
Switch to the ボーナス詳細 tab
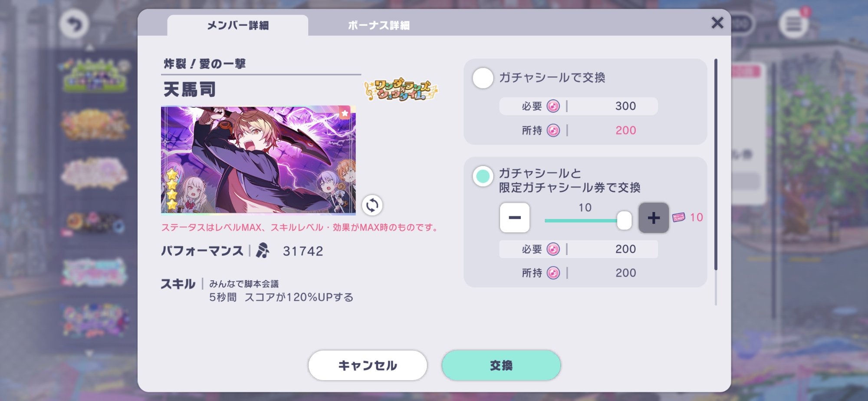(x=378, y=26)
